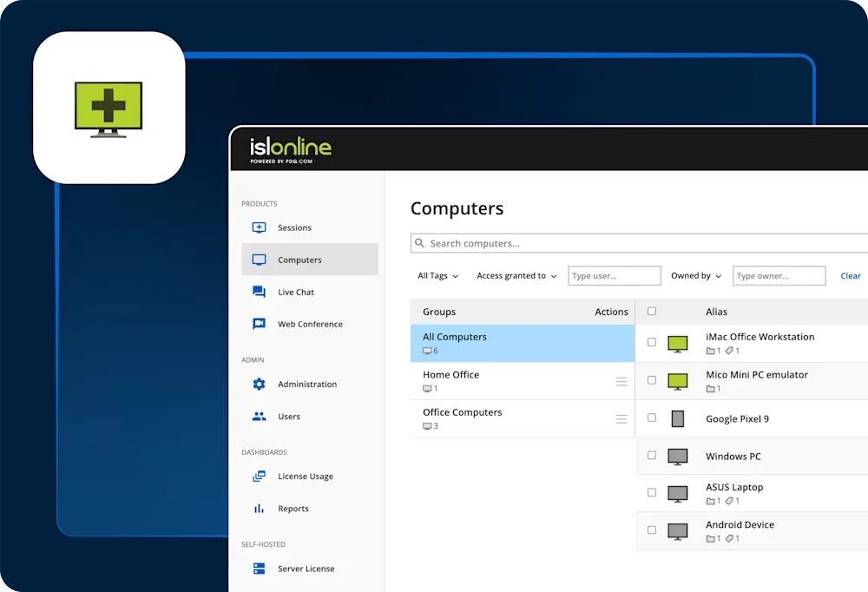Open Home Office group actions hamburger icon
The width and height of the screenshot is (868, 592).
pos(621,382)
